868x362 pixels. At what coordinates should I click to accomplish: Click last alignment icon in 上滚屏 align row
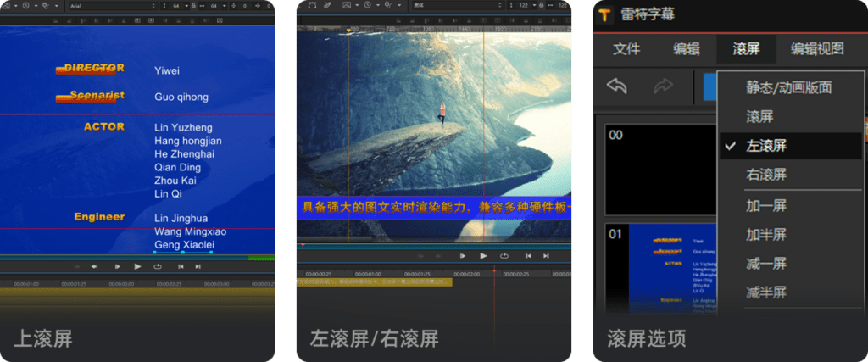[x=220, y=20]
